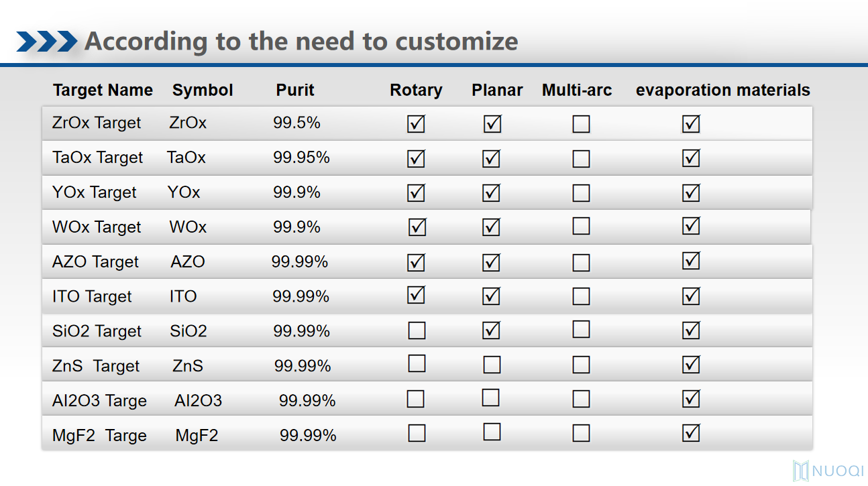This screenshot has width=868, height=486.
Task: Uncheck evaporation materials checkbox for MgF2 Target
Action: pos(691,433)
